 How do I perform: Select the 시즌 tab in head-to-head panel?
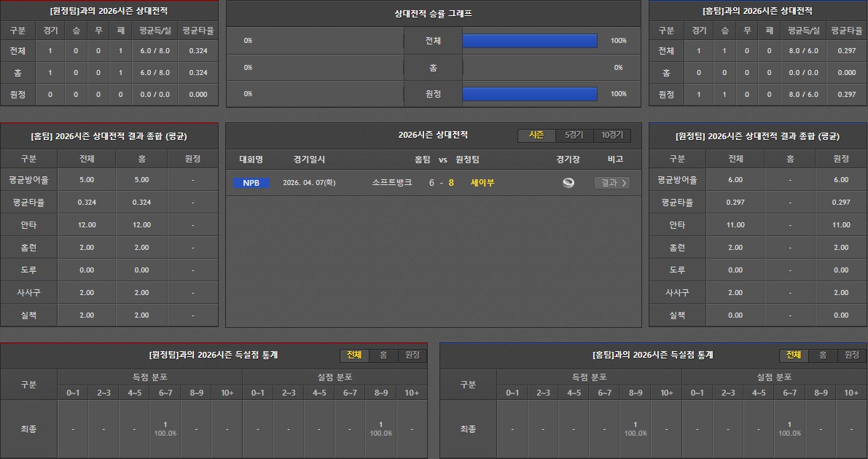tap(536, 136)
